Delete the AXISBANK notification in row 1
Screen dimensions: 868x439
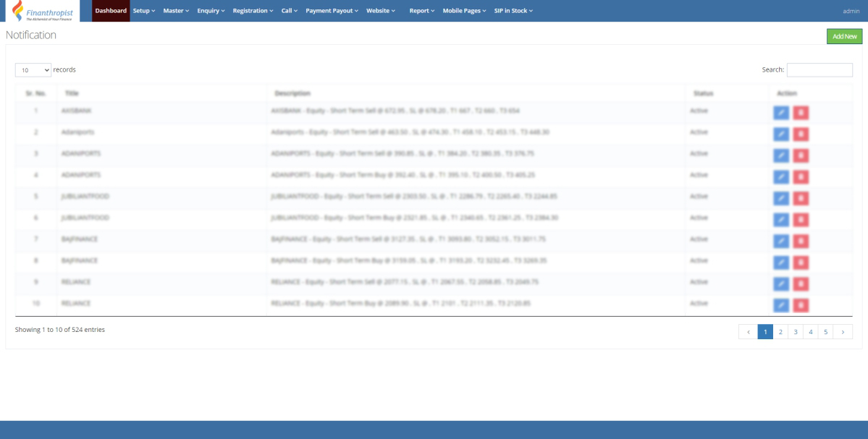point(801,112)
